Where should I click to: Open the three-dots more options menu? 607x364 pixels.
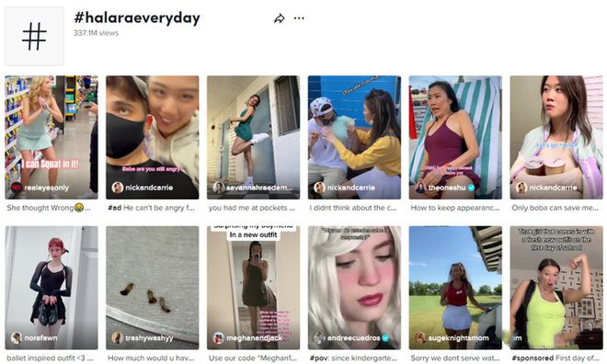point(299,18)
